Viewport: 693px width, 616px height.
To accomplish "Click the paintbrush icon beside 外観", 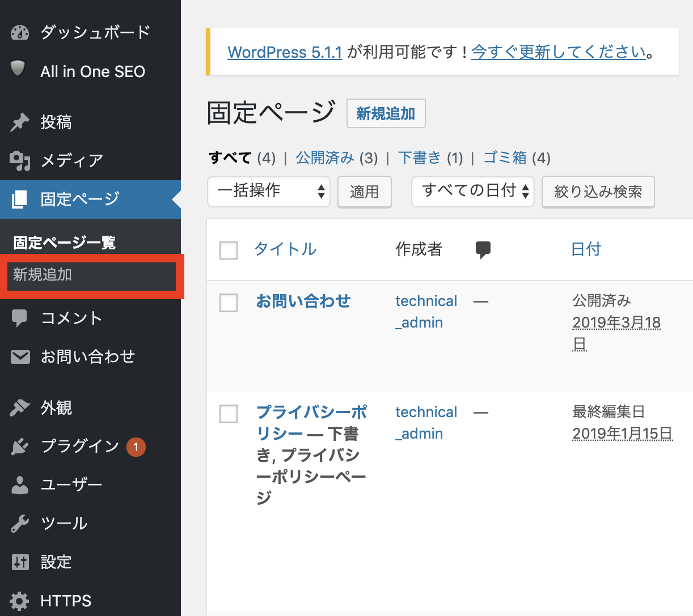I will 20,407.
